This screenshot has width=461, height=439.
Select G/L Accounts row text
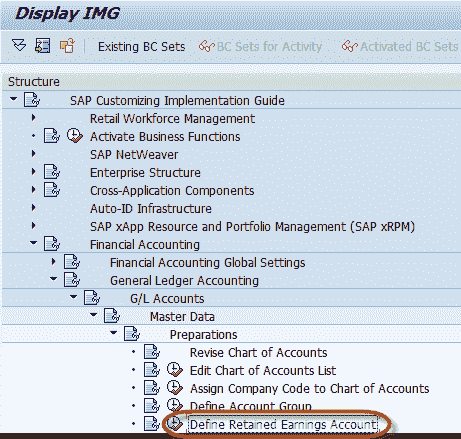(x=167, y=298)
